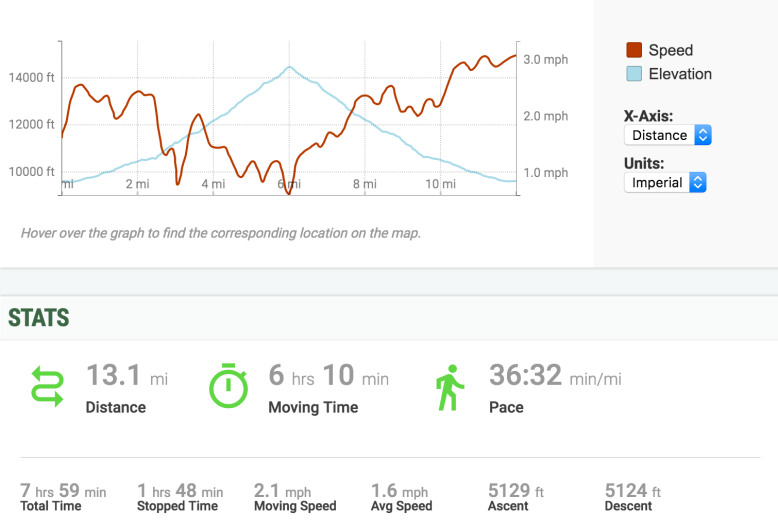
Task: Click the elevation peak on the graph
Action: click(x=289, y=67)
